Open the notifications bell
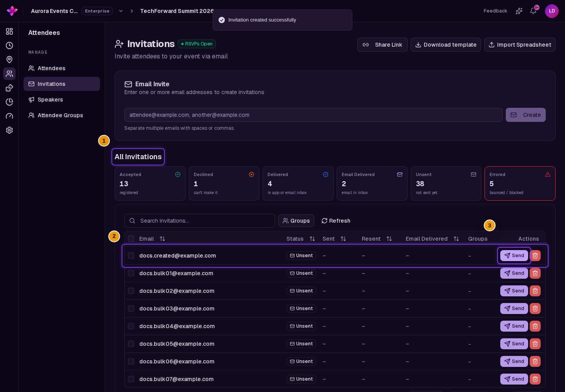Image resolution: width=565 pixels, height=392 pixels. coord(533,11)
